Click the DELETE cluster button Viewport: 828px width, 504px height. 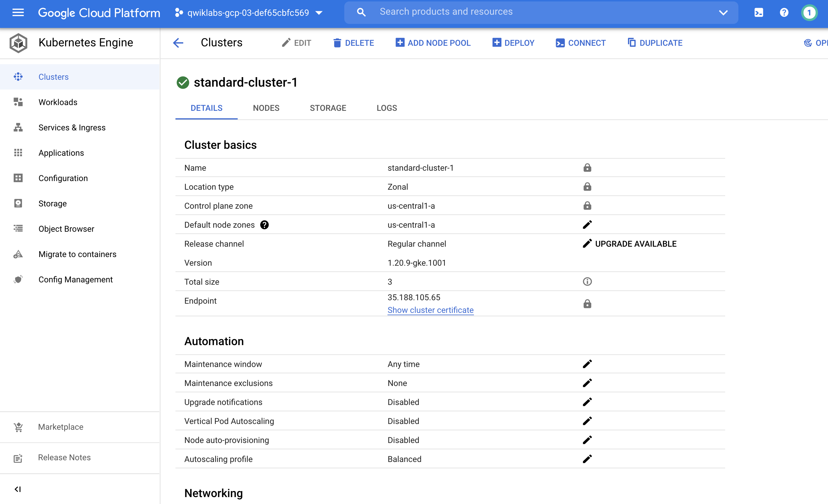point(353,43)
